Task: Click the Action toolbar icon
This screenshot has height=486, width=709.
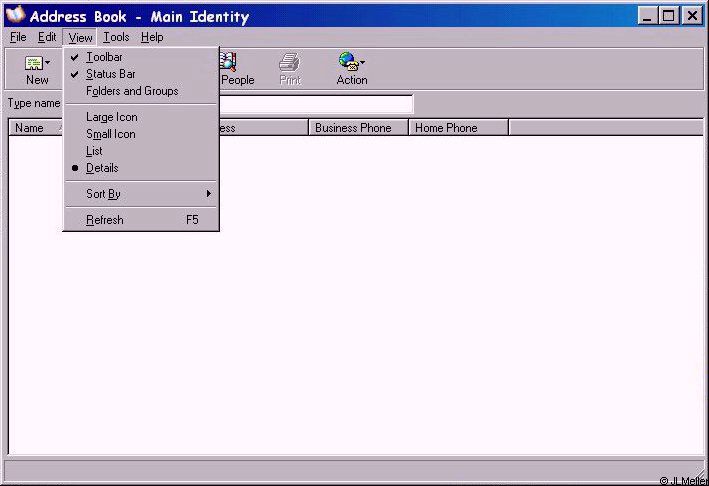Action: (348, 62)
